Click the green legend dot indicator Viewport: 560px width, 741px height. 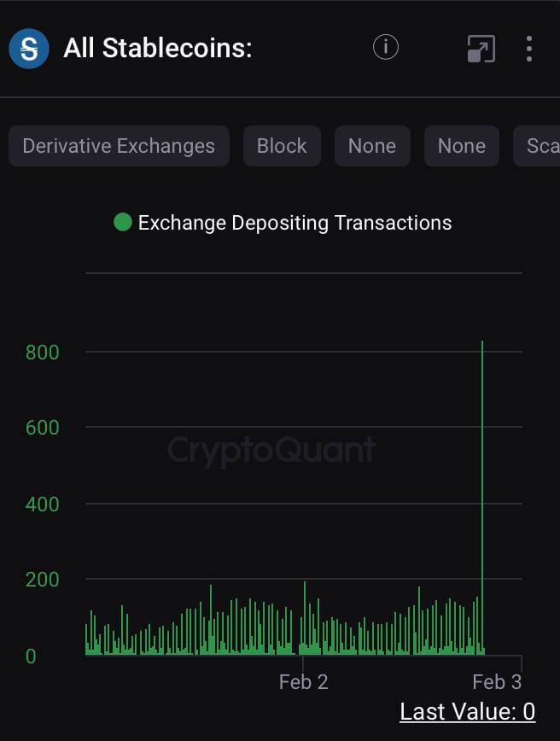[122, 222]
